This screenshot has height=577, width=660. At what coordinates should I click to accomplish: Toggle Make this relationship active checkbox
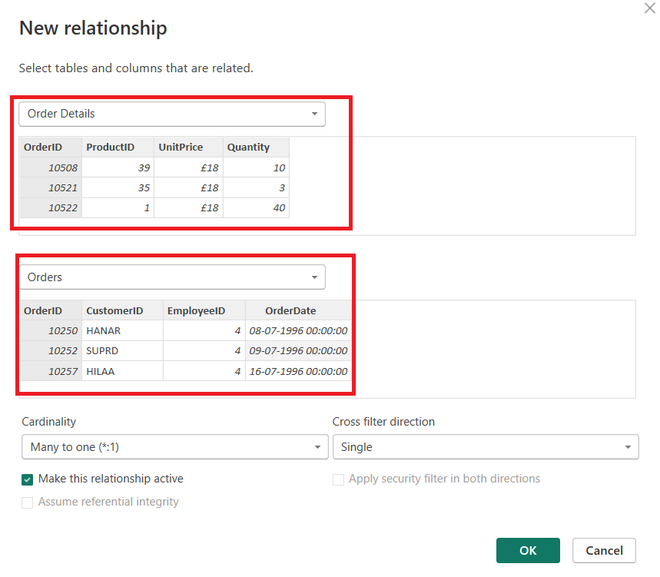(27, 479)
